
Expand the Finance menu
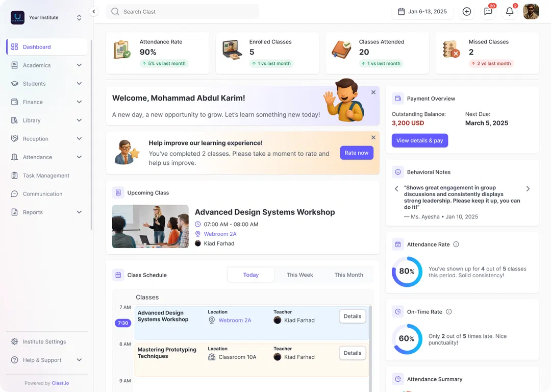(x=79, y=102)
